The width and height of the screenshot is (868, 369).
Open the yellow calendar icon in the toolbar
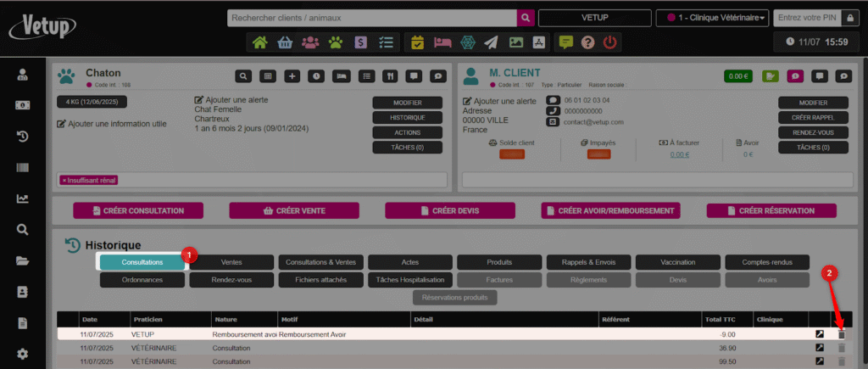tap(417, 42)
